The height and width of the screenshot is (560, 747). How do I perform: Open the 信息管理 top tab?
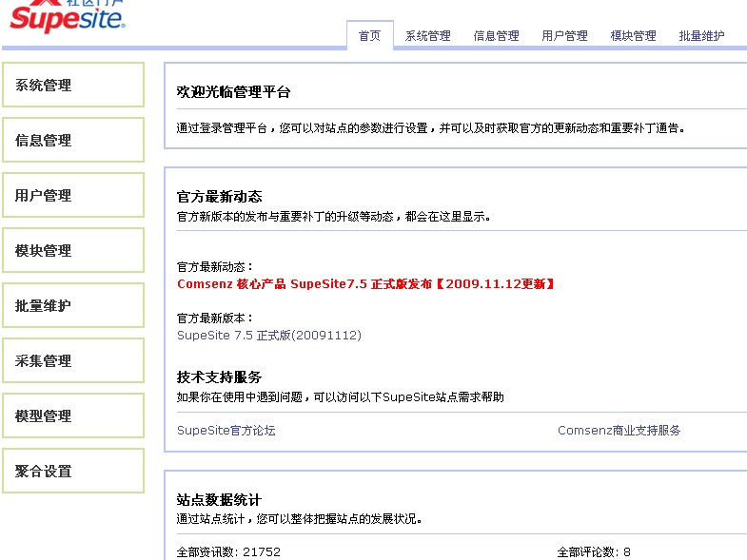[x=497, y=36]
